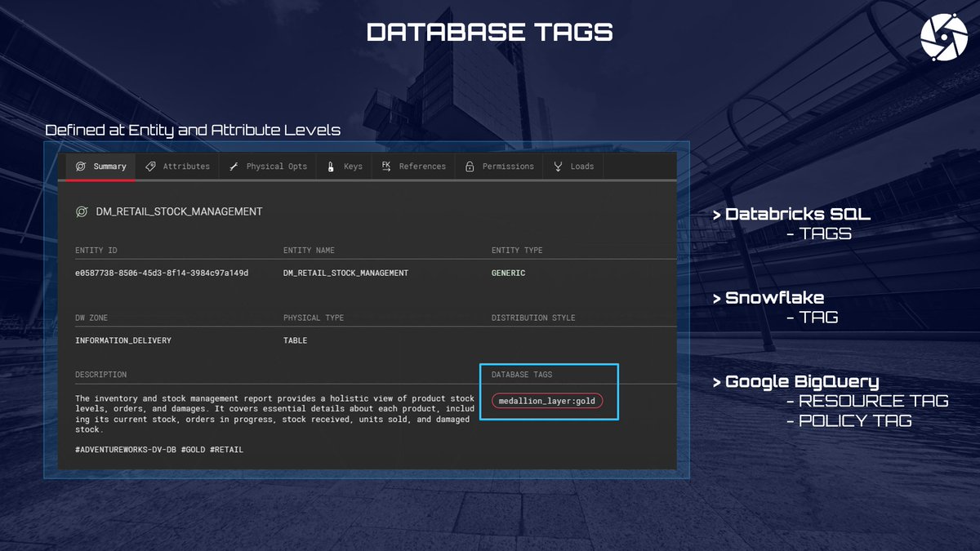Click the #RETAIL hashtag
The image size is (980, 551).
click(x=227, y=450)
